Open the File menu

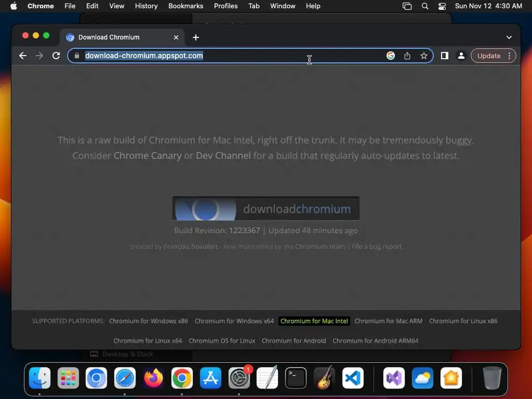click(x=70, y=6)
